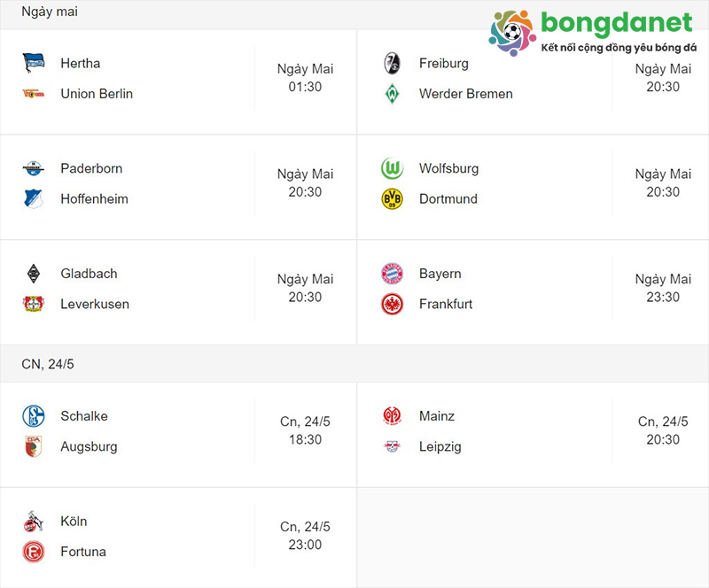The width and height of the screenshot is (709, 588).
Task: Click the Werder Bremen club crest
Action: (393, 93)
